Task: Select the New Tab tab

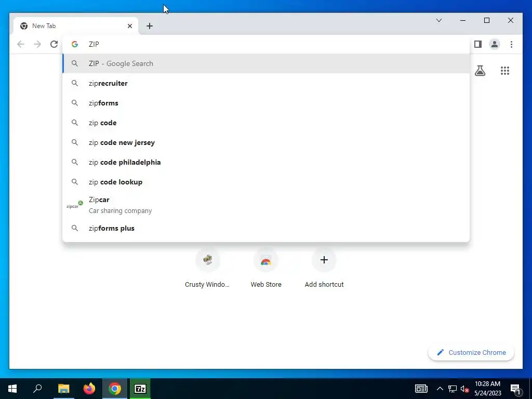Action: pos(76,26)
